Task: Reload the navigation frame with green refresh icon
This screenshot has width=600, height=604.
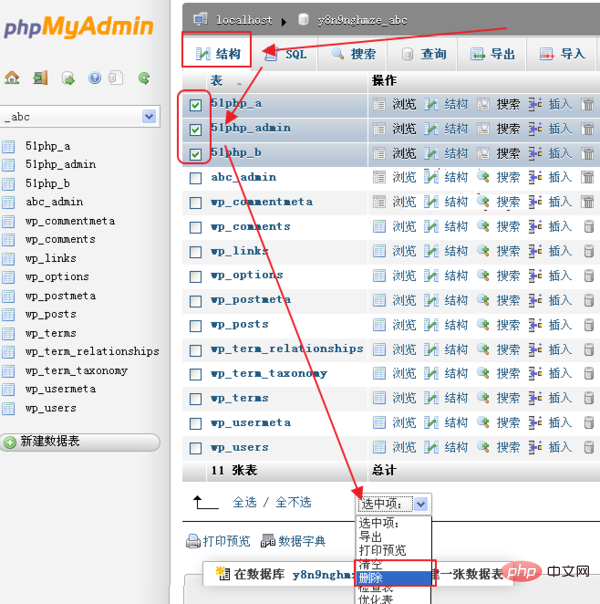Action: (x=144, y=78)
